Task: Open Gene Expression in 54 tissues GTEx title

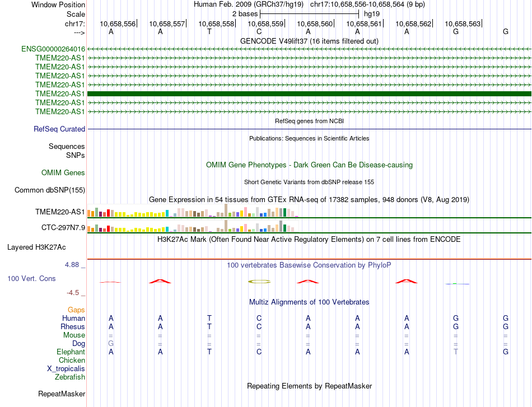Action: (x=309, y=199)
